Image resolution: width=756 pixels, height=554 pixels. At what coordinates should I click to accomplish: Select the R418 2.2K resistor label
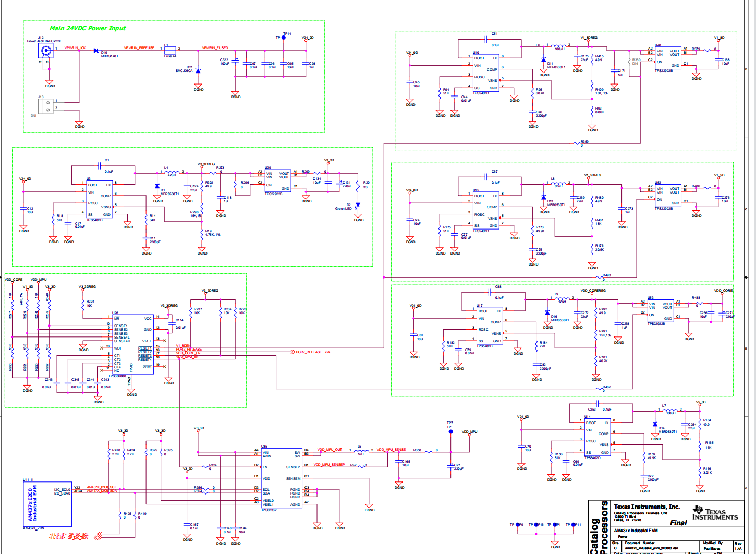click(116, 452)
